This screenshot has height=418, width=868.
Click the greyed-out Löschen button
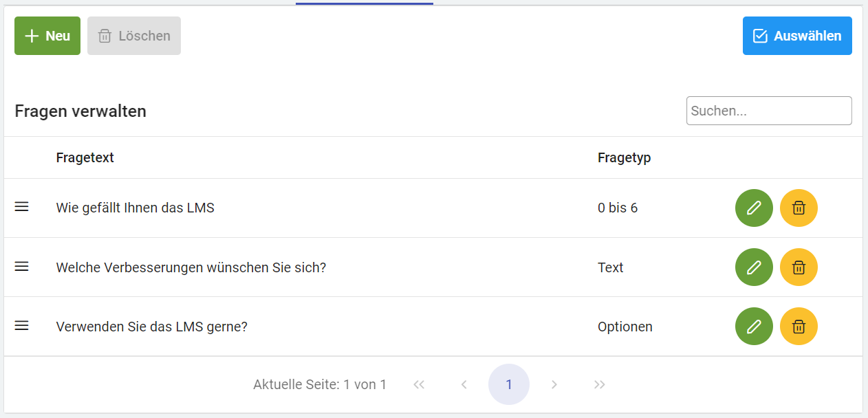tap(134, 36)
